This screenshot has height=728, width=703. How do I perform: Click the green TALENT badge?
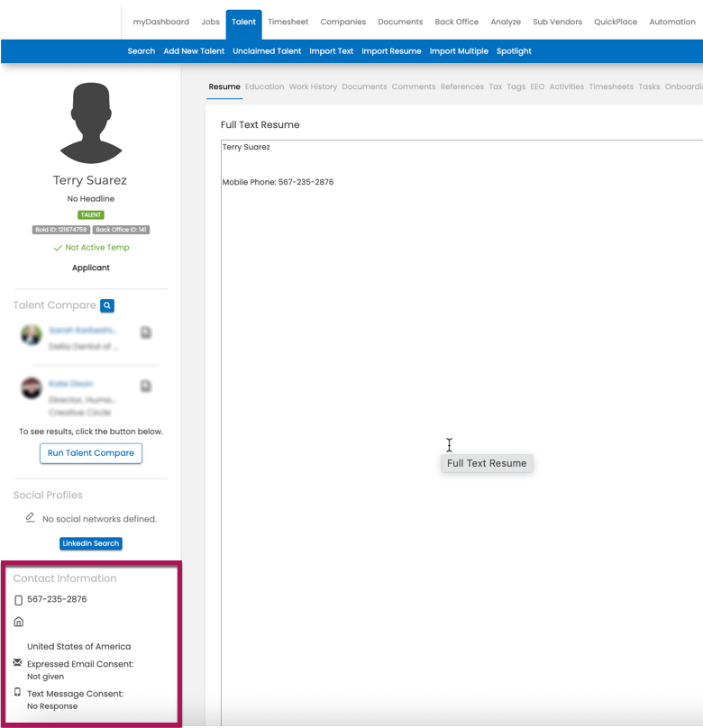click(x=91, y=215)
